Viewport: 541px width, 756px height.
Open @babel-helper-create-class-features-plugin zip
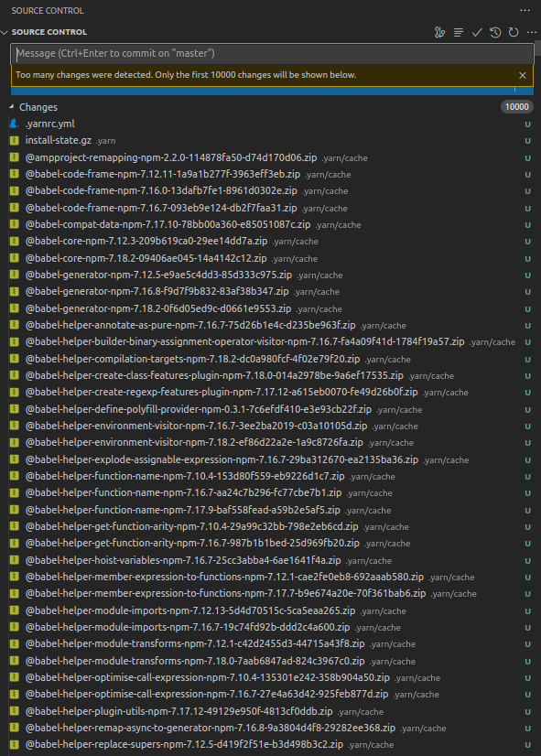[x=214, y=375]
